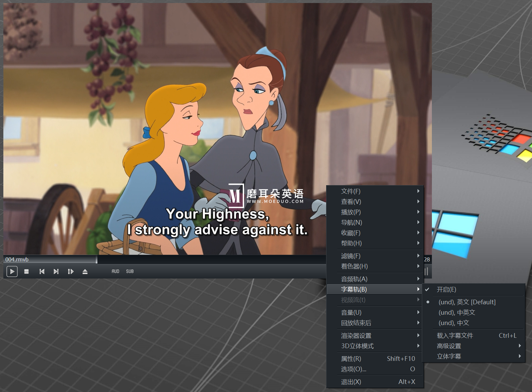Click the eject/open file icon
Image resolution: width=532 pixels, height=392 pixels.
[x=85, y=271]
